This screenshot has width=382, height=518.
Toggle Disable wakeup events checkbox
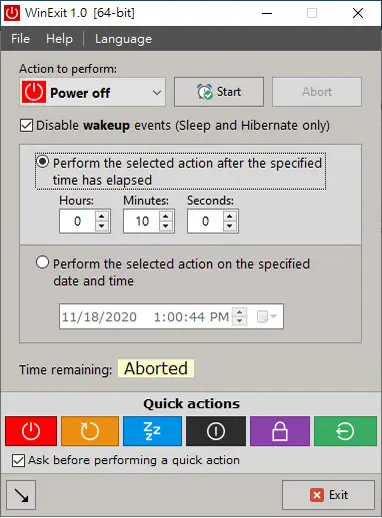(x=26, y=126)
